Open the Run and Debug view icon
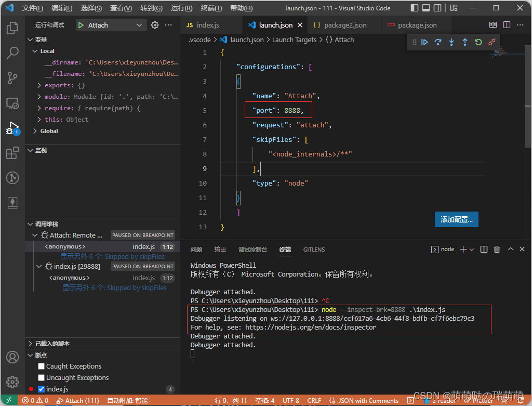 click(x=12, y=128)
